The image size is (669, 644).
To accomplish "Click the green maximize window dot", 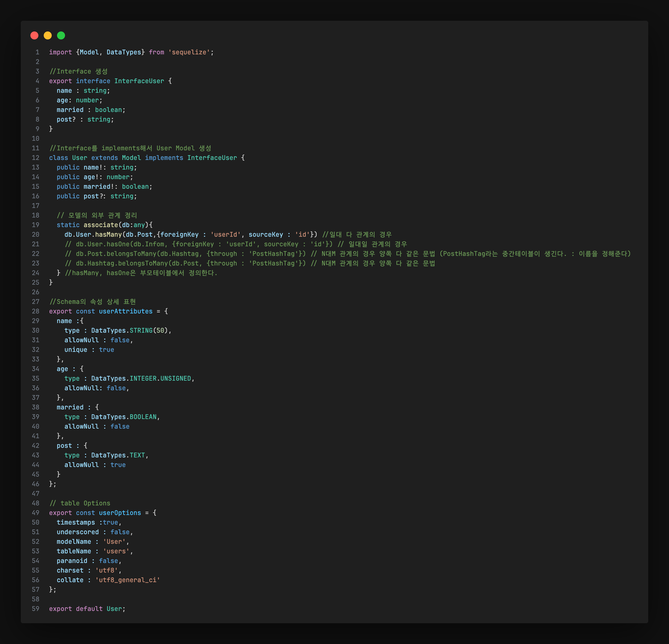I will pyautogui.click(x=61, y=35).
